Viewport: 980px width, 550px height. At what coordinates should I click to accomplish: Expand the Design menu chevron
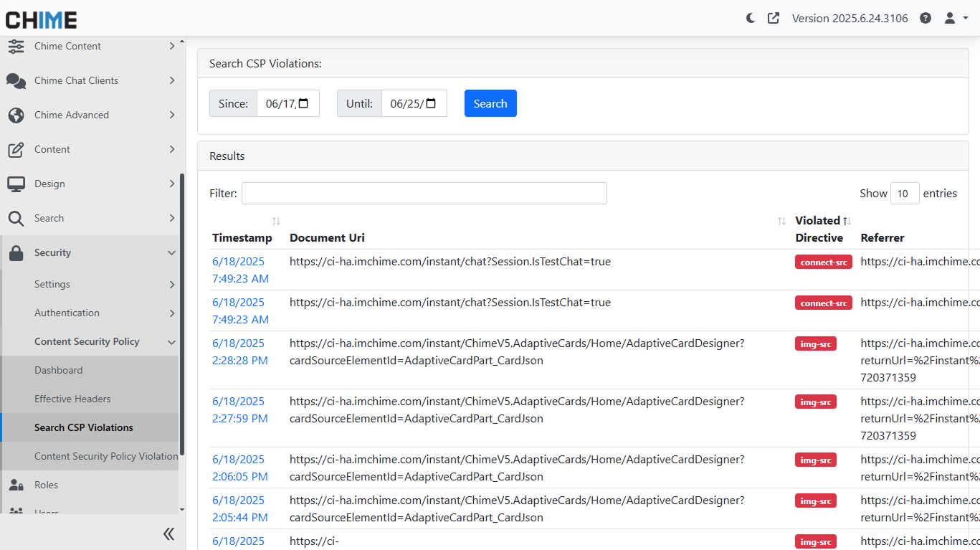[x=172, y=184]
